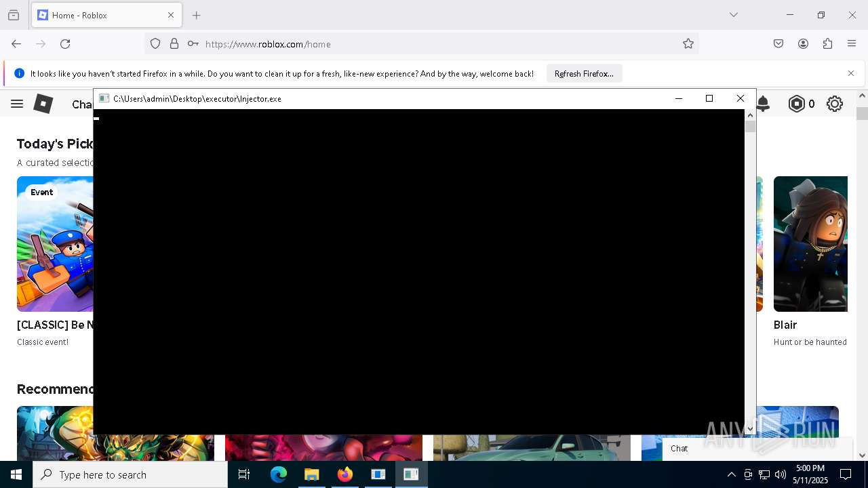Show hidden system tray icons
This screenshot has height=488, width=868.
point(731,474)
